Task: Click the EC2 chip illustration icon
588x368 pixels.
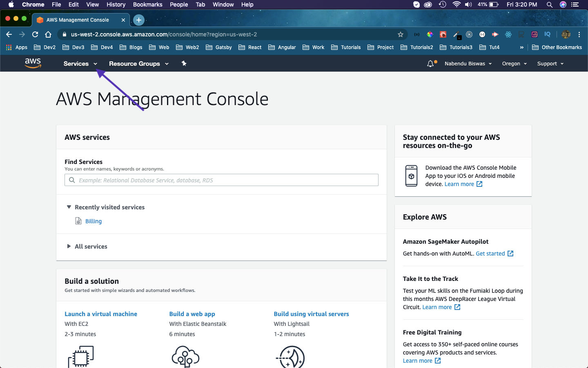Action: [81, 357]
